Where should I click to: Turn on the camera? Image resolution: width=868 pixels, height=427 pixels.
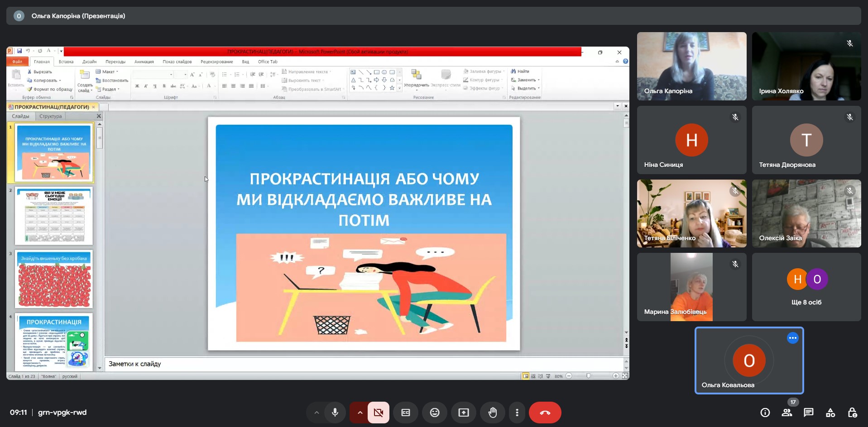click(378, 413)
